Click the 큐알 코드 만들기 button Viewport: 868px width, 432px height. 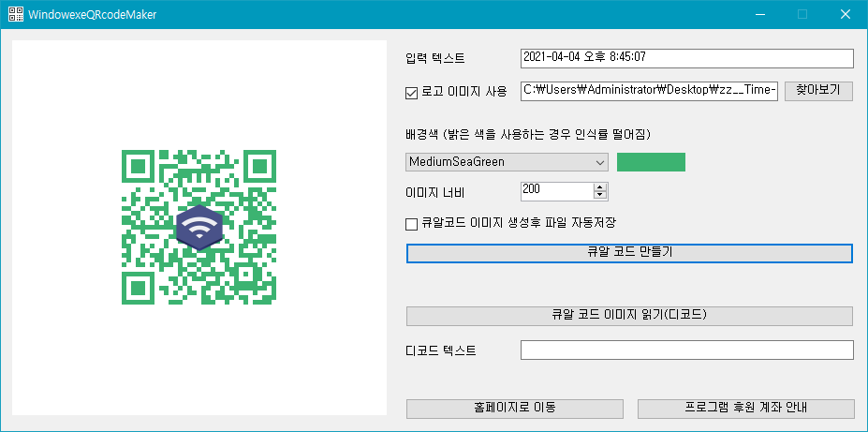[x=629, y=253]
